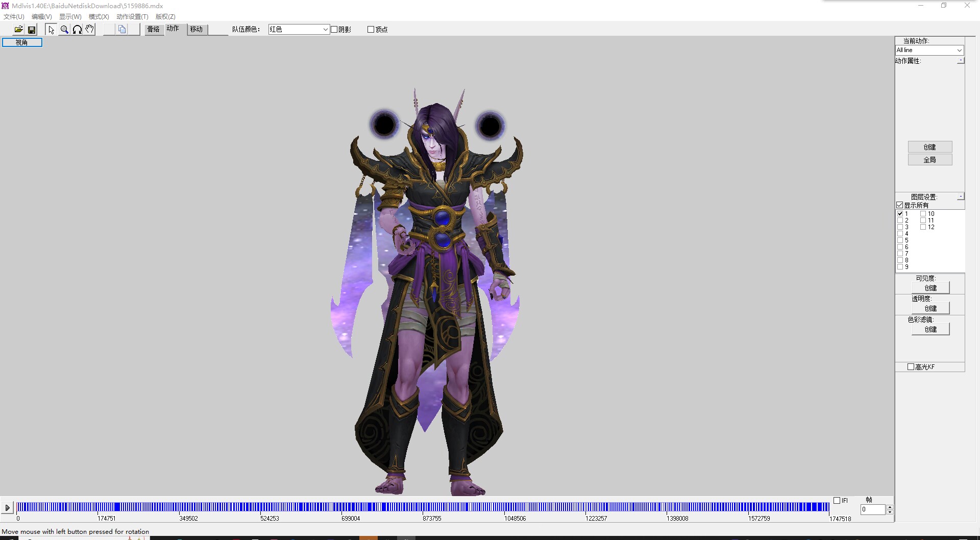Save the model with floppy disk icon

32,30
